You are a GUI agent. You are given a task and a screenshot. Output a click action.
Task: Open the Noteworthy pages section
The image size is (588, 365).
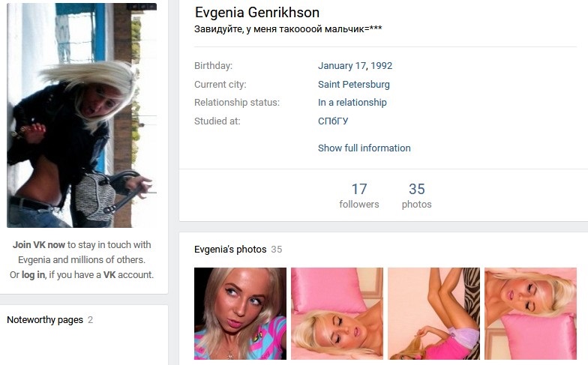45,319
